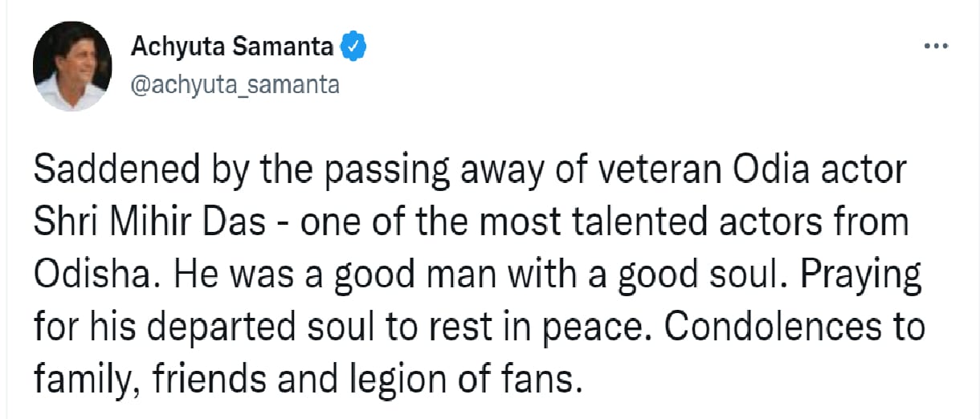980x419 pixels.
Task: Open Achyuta Samanta's profile picture
Action: tap(72, 66)
